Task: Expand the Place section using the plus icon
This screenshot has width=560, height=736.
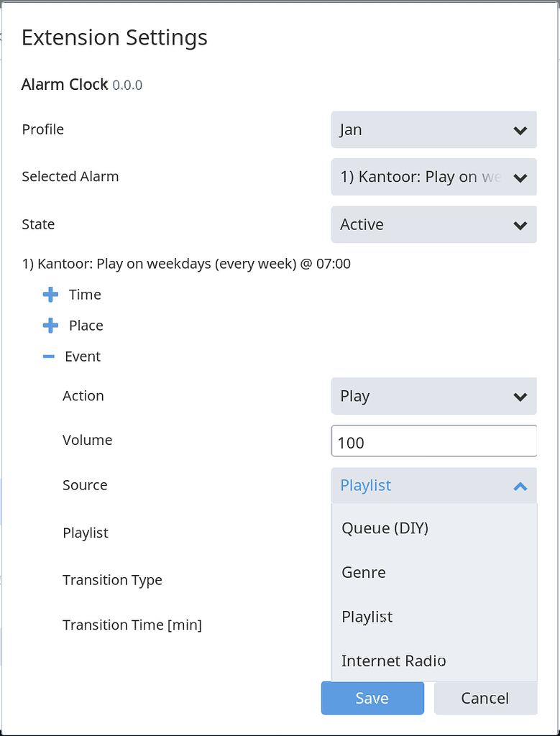Action: click(x=49, y=325)
